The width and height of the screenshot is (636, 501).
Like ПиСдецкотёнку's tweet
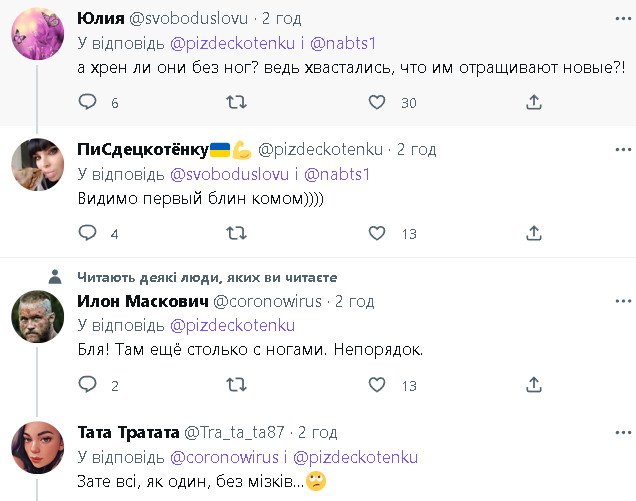pyautogui.click(x=377, y=233)
